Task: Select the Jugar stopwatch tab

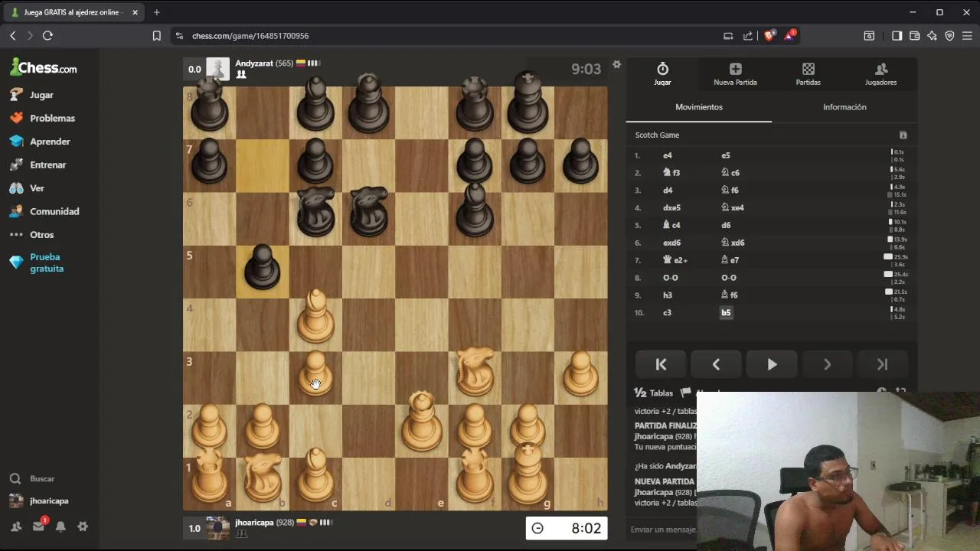Action: (662, 74)
